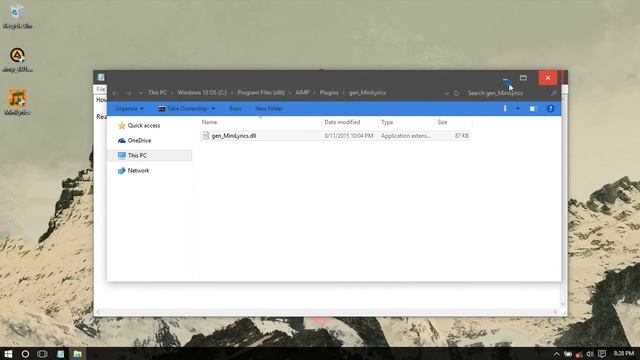The image size is (640, 360).
Task: Expand chevron after Windows 10 OS (C:) breadcrumb
Action: pos(232,93)
